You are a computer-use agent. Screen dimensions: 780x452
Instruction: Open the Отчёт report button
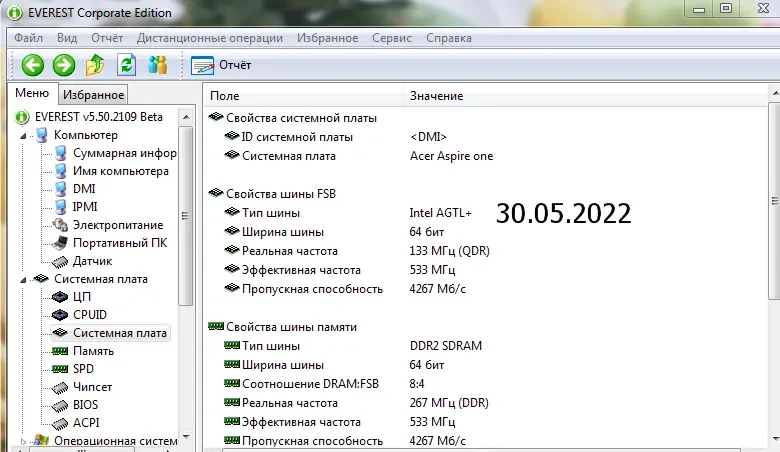coord(221,65)
